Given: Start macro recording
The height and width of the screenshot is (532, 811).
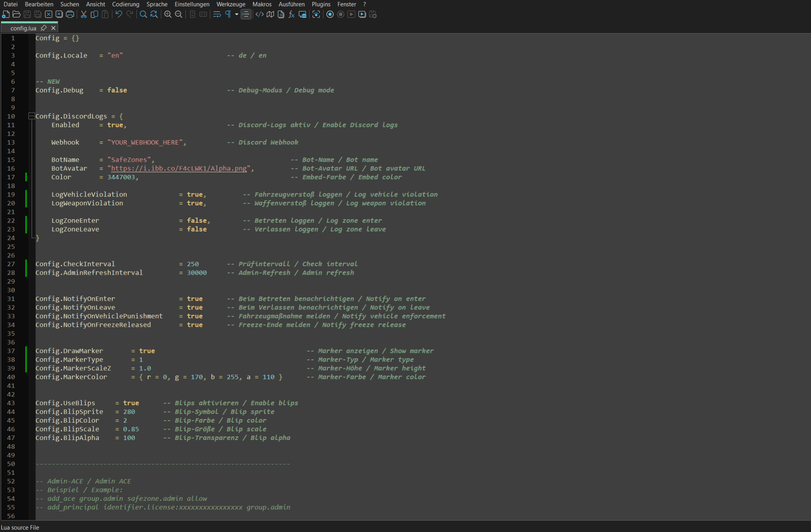Looking at the screenshot, I should point(330,15).
